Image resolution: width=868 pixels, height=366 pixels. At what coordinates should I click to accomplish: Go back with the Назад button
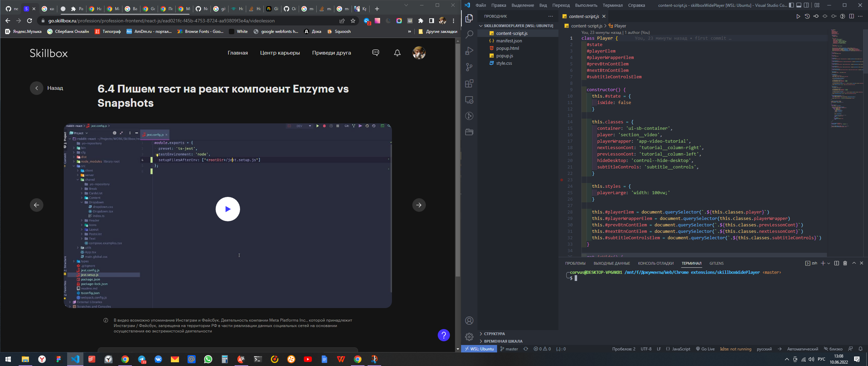pos(47,88)
